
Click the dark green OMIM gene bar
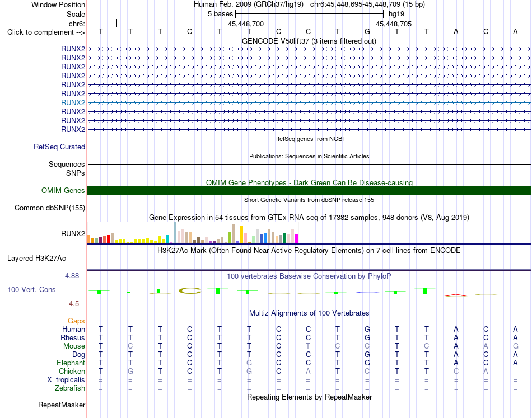pyautogui.click(x=309, y=190)
